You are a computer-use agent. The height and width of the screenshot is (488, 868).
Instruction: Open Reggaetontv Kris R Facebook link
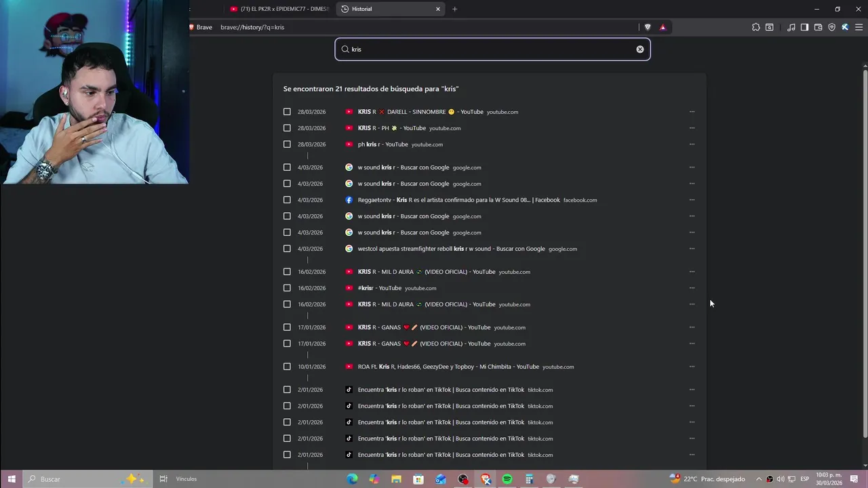click(x=459, y=200)
